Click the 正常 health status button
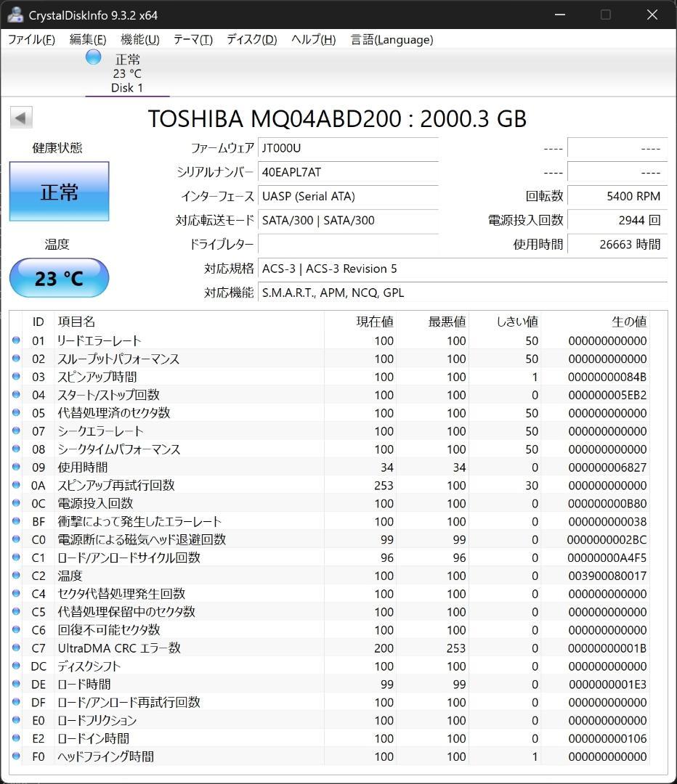 [59, 191]
